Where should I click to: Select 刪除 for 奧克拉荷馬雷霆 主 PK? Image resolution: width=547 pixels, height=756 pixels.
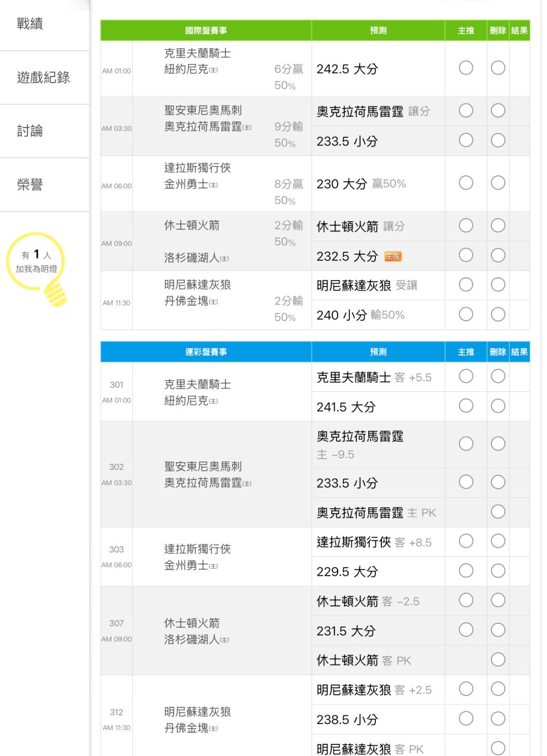[498, 511]
